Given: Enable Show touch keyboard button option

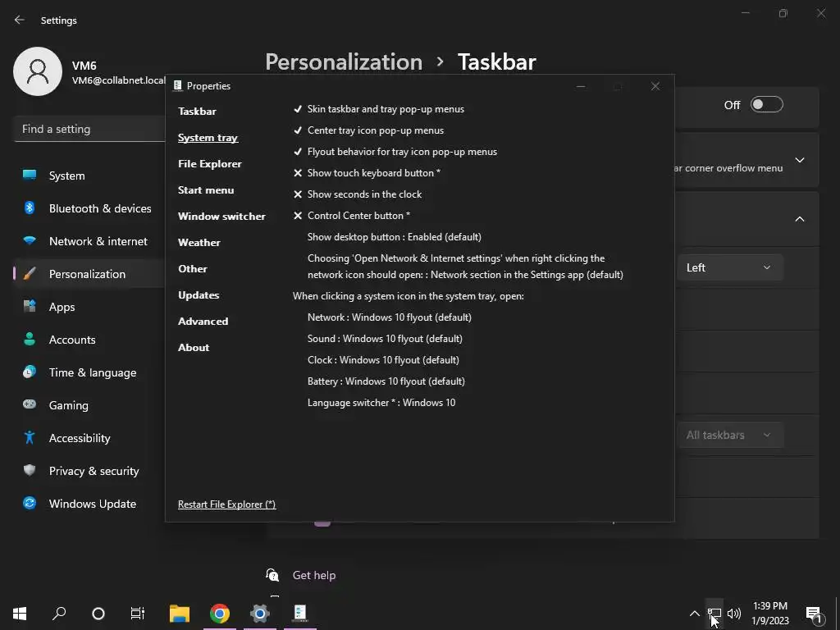Looking at the screenshot, I should pos(367,173).
